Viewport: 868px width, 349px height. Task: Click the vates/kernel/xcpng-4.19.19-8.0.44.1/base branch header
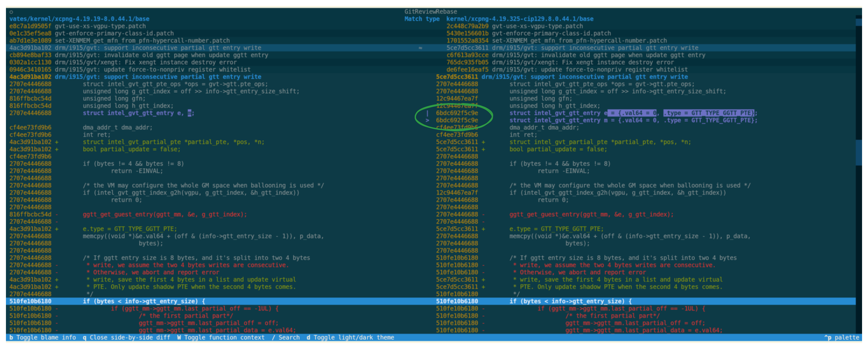click(x=79, y=19)
